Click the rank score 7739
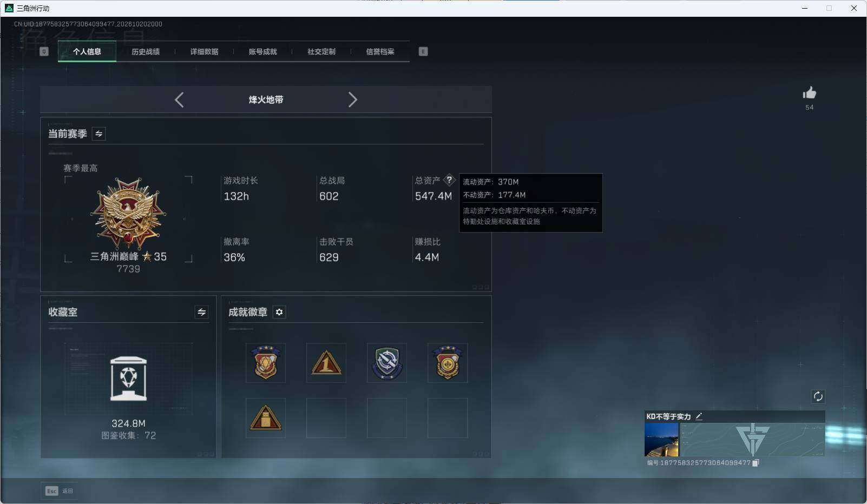The image size is (867, 504). point(128,269)
